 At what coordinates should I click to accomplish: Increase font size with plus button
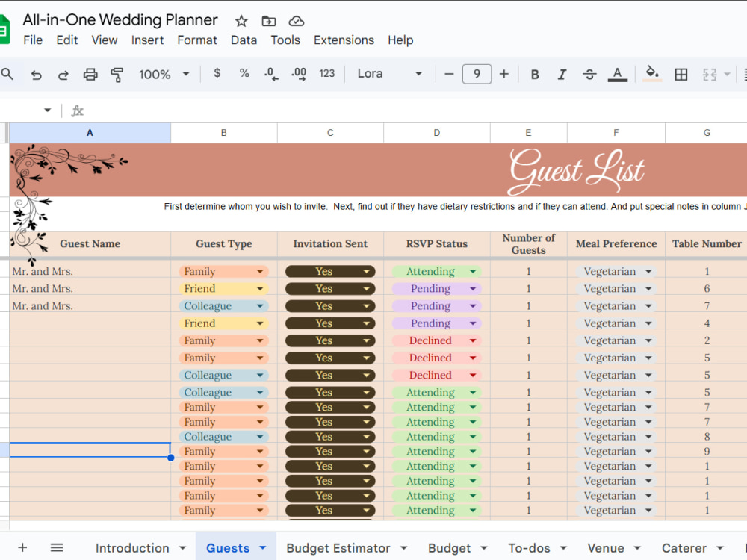point(504,74)
